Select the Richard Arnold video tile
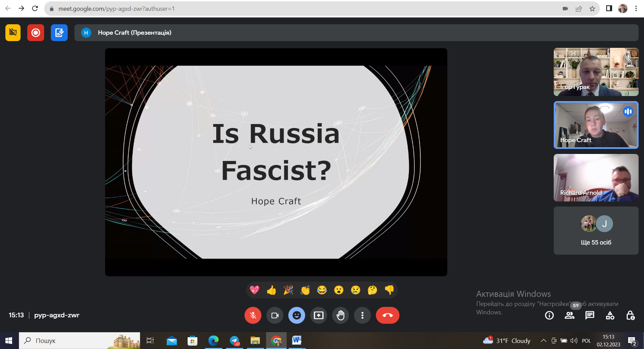 coord(596,178)
